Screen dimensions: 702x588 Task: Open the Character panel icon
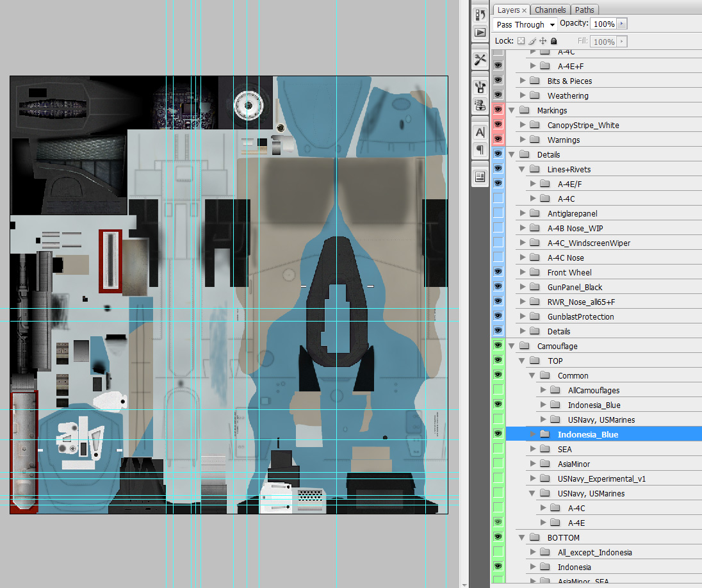click(480, 132)
